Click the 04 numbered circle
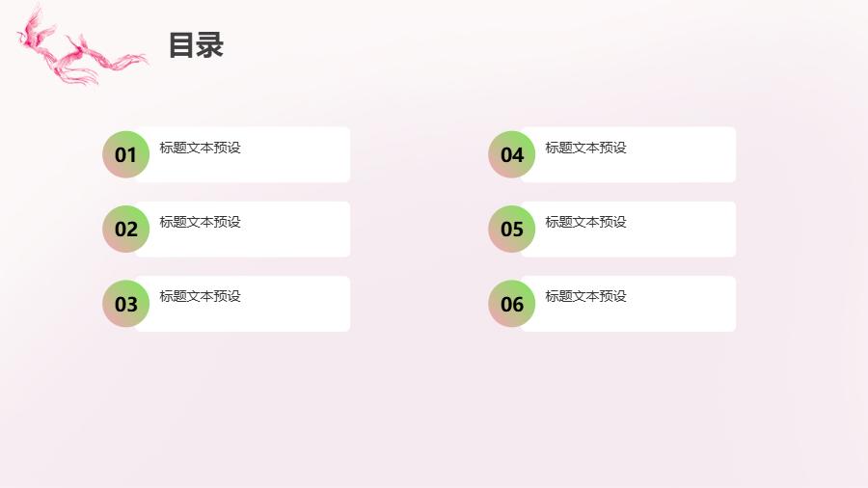Viewport: 868px width, 488px height. (x=512, y=154)
